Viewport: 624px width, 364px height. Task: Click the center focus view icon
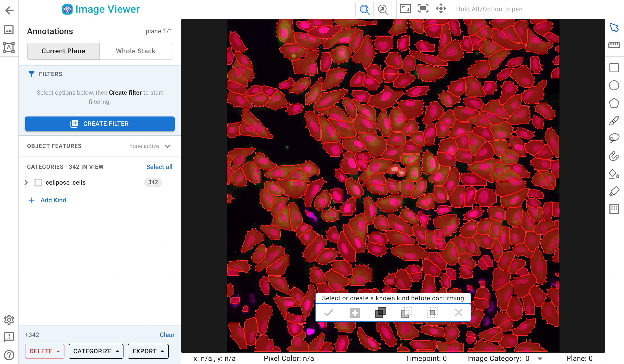(423, 9)
